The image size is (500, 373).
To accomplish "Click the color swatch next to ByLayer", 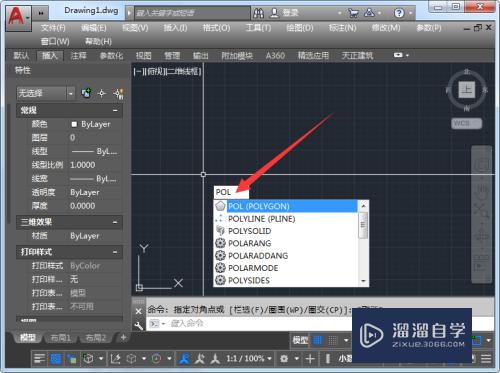I will 74,124.
